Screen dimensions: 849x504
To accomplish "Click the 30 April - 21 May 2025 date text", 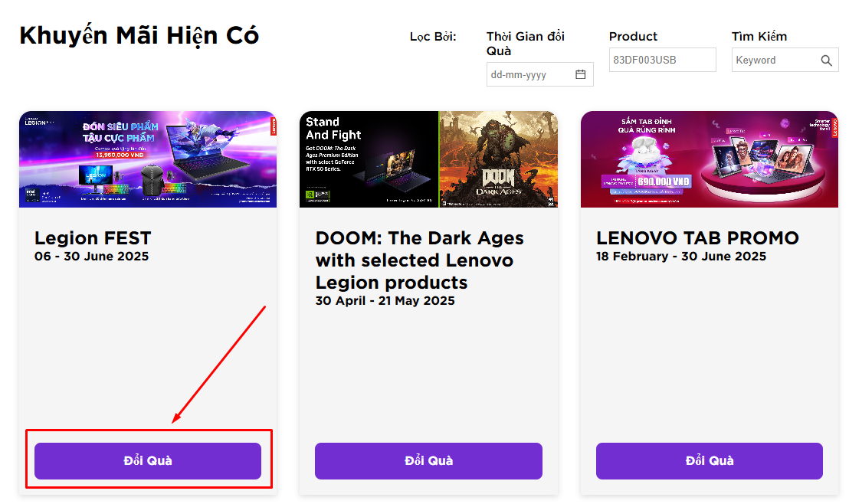I will coord(385,301).
